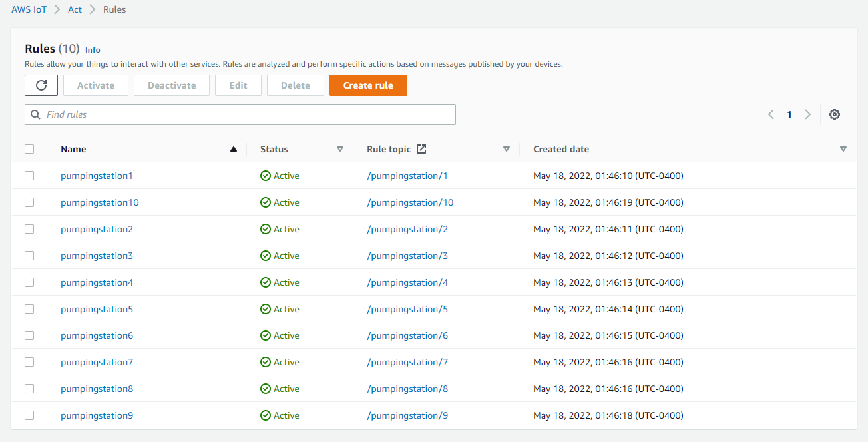Screen dimensions: 868x442
Task: Check the pumpingstation1 row checkbox
Action: (29, 176)
